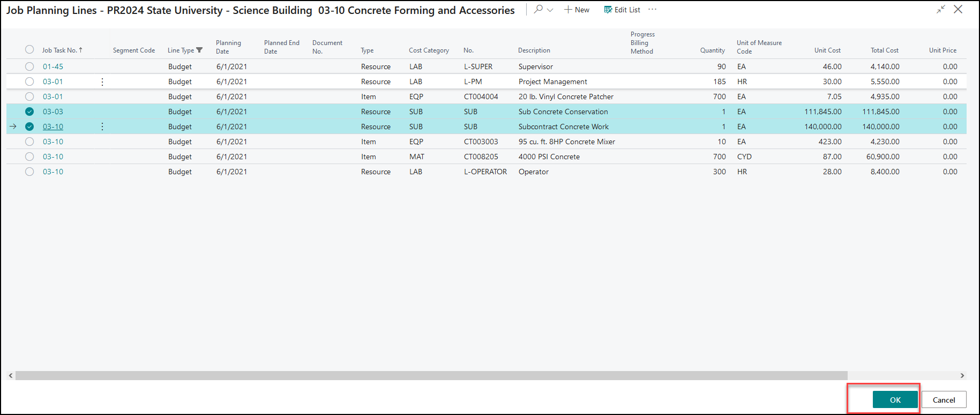Confirm selection with OK button
This screenshot has height=415, width=980.
(x=895, y=400)
